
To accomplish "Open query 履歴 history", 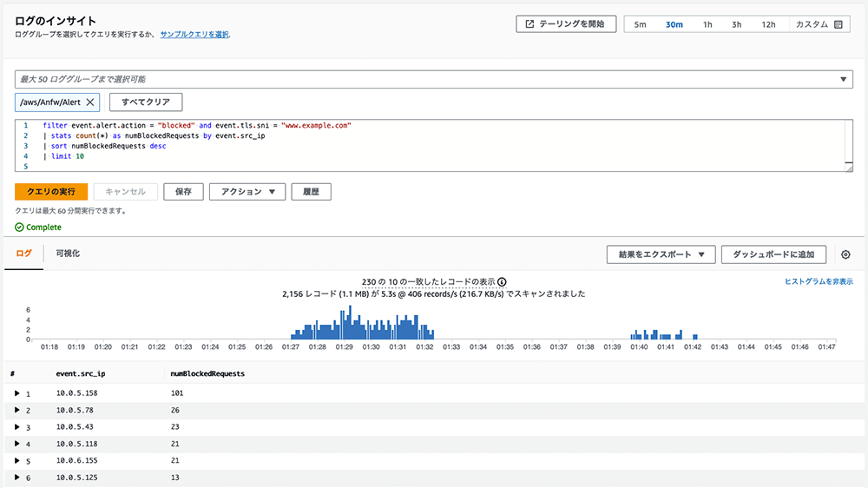I will tap(311, 192).
